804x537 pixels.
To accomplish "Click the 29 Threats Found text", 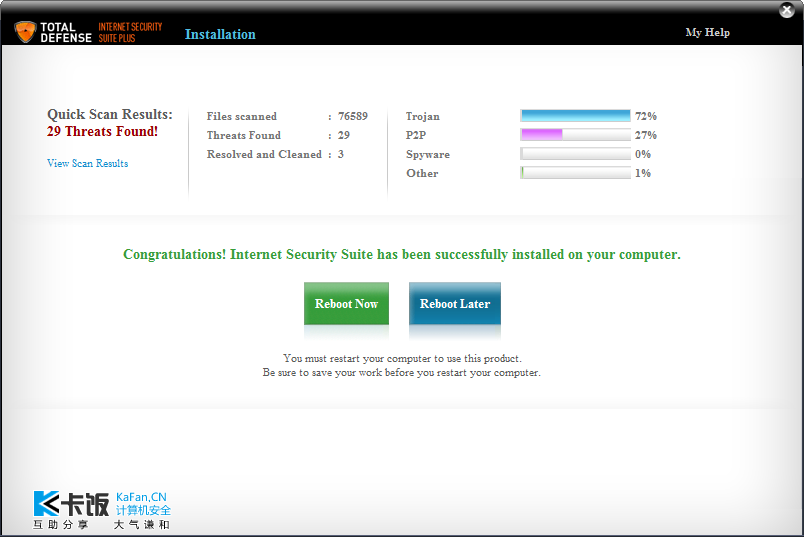I will tap(102, 131).
